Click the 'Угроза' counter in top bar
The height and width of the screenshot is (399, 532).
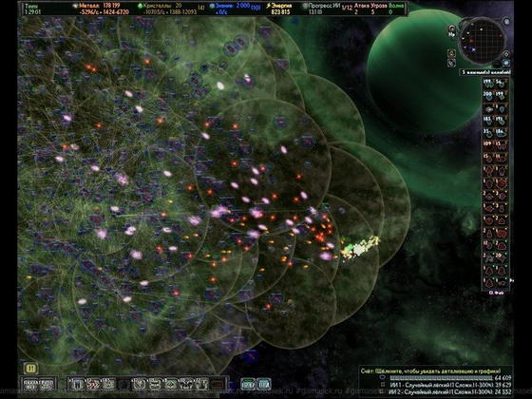pyautogui.click(x=379, y=9)
